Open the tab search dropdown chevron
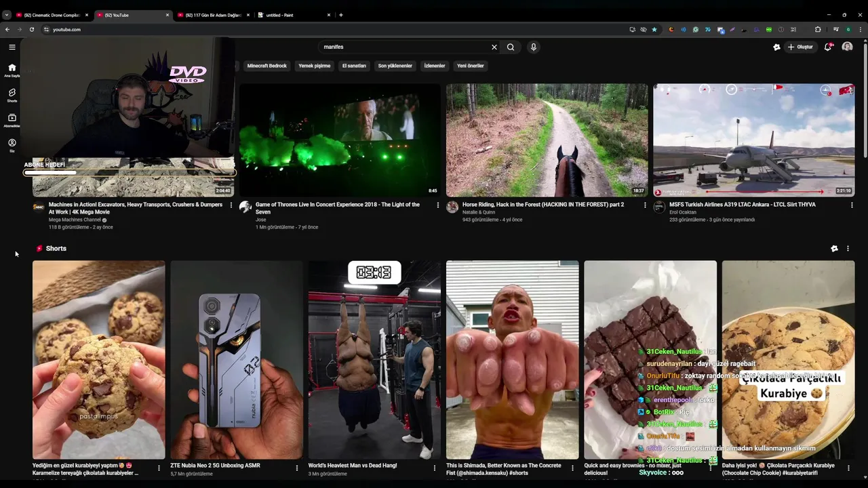The image size is (868, 488). click(x=7, y=15)
